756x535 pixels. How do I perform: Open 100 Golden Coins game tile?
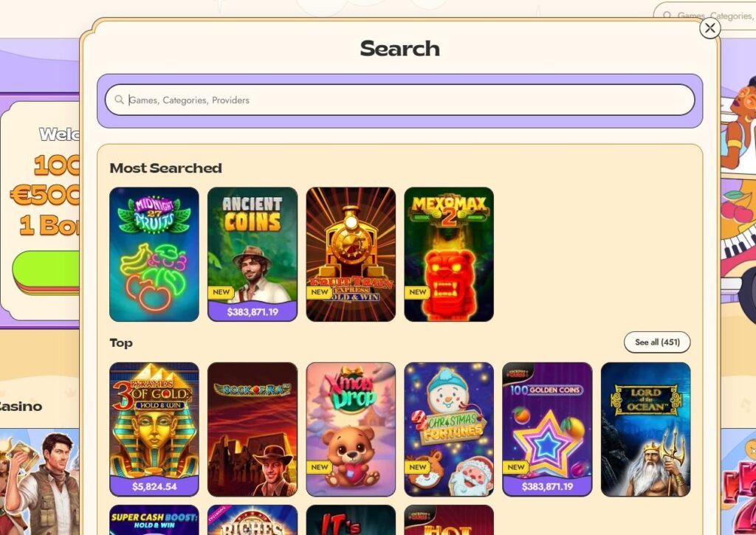tap(547, 429)
